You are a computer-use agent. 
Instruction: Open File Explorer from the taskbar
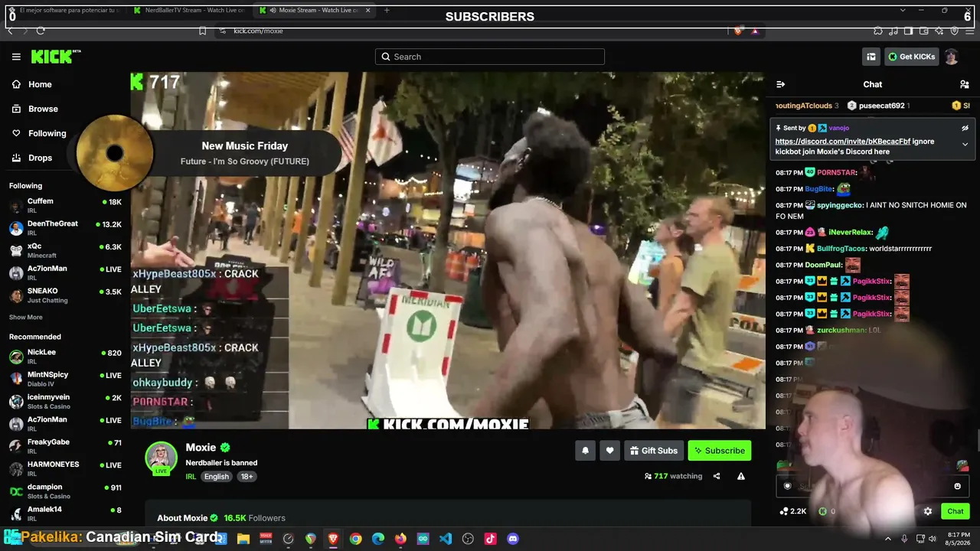243,539
